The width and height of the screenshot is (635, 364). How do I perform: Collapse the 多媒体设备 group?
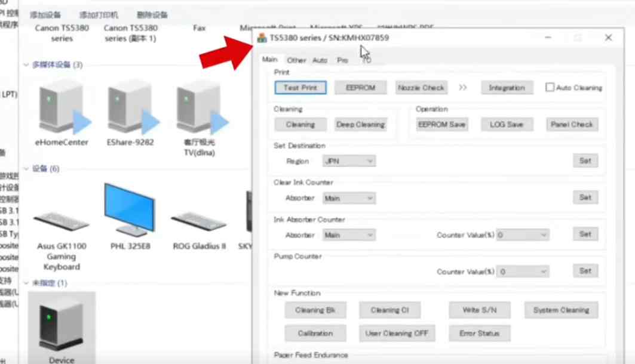[x=26, y=64]
